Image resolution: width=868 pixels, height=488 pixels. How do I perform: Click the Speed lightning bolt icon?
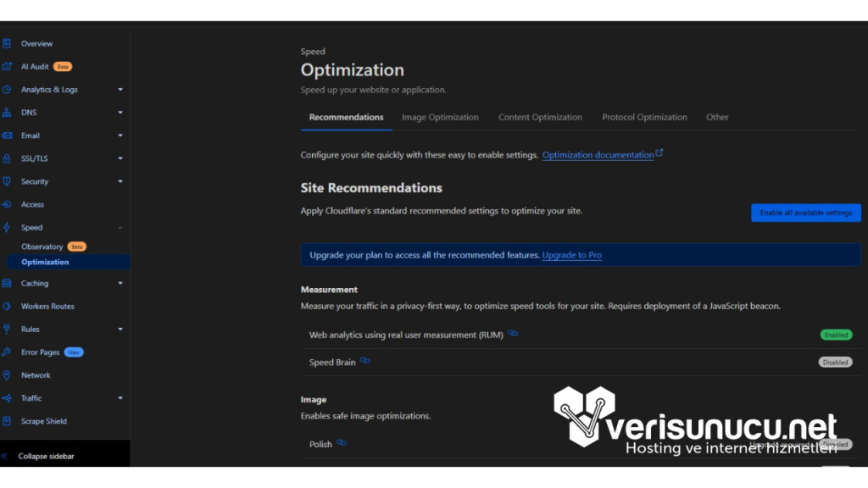coord(7,227)
